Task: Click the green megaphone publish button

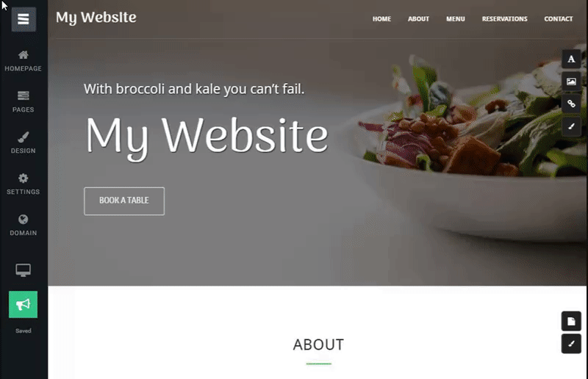Action: point(24,304)
